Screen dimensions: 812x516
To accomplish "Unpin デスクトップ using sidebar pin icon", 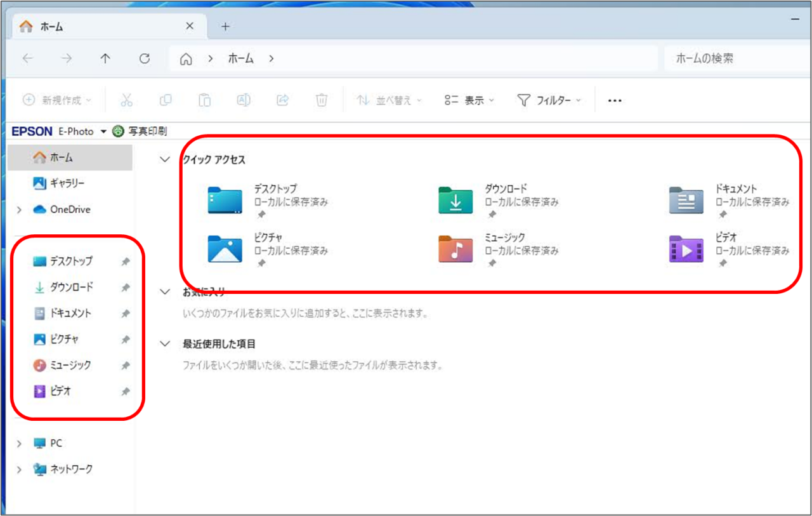I will [x=126, y=261].
